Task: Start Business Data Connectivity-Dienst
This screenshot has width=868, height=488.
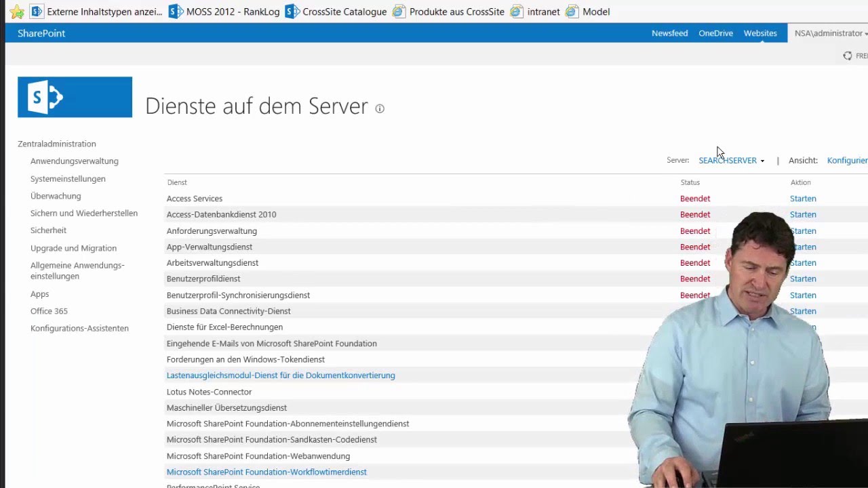Action: tap(803, 311)
